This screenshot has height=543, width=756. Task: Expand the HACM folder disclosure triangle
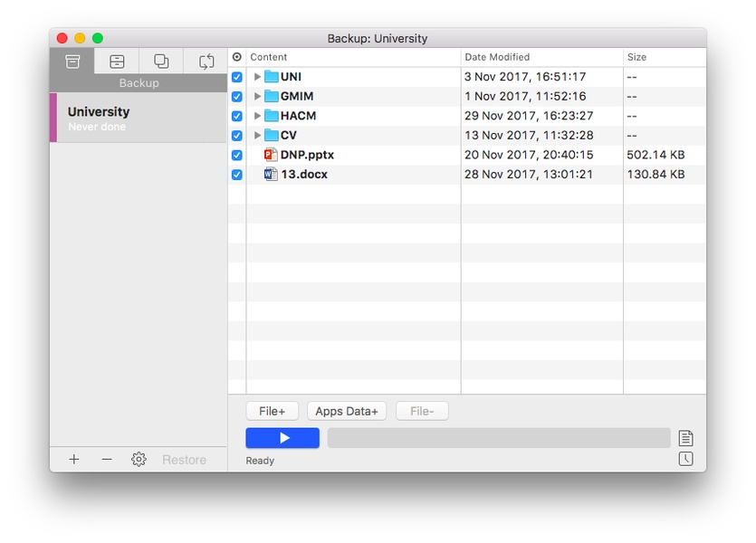tap(257, 116)
